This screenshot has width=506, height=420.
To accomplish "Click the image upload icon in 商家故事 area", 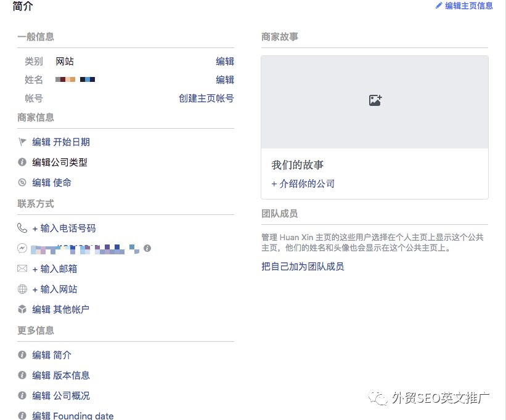I will pyautogui.click(x=375, y=100).
